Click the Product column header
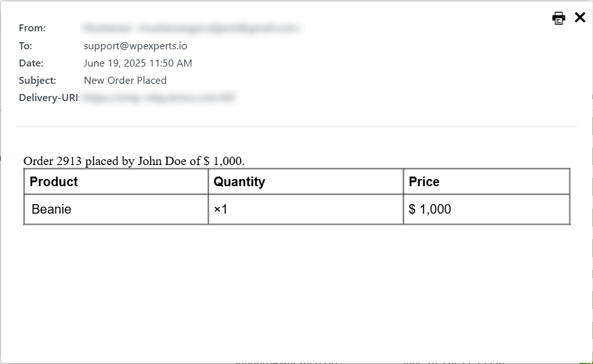593x364 pixels. click(54, 182)
